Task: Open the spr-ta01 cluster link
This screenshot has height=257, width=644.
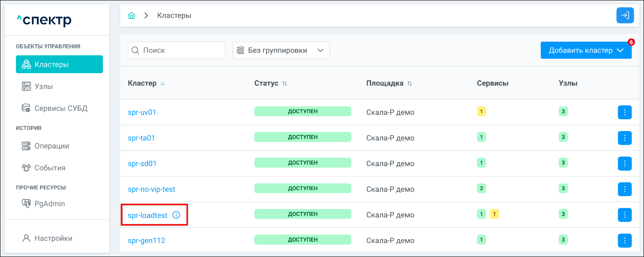Action: [x=142, y=138]
